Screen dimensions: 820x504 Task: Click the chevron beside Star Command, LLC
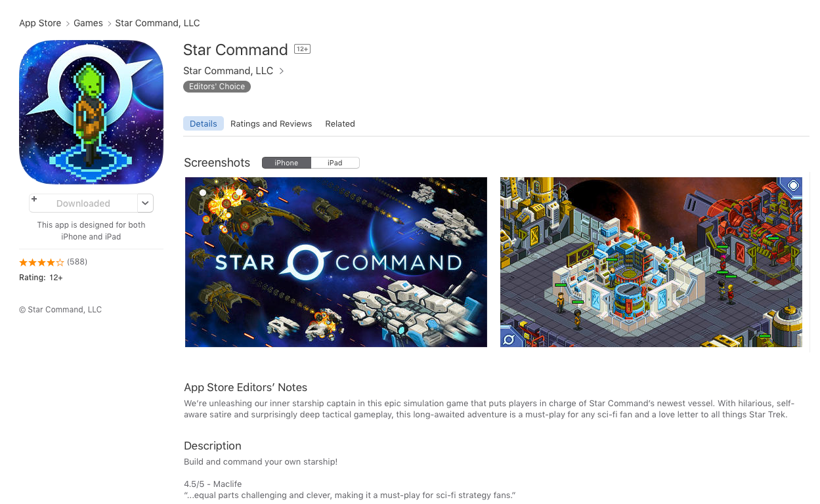[282, 71]
